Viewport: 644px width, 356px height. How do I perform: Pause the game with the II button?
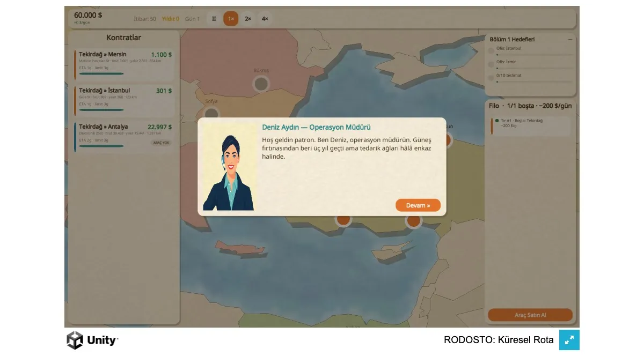tap(214, 19)
